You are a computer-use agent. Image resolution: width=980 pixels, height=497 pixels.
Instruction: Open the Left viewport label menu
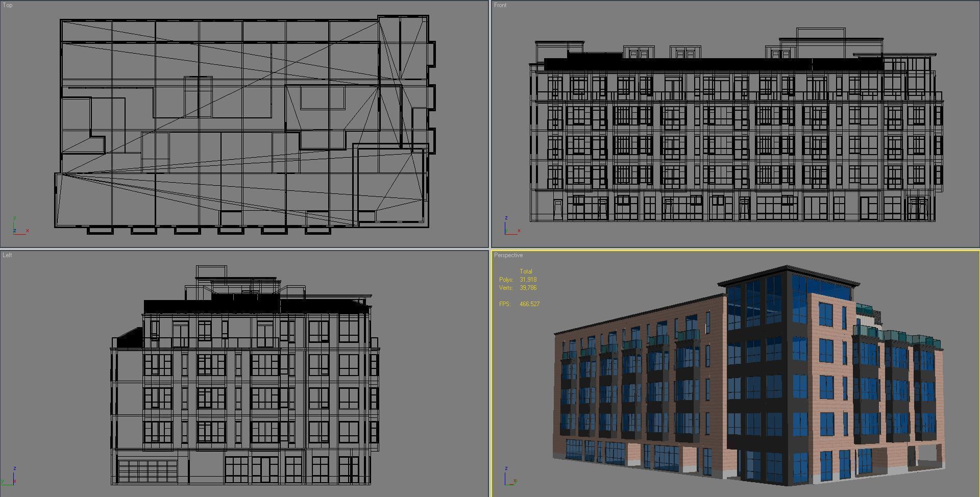[x=7, y=255]
